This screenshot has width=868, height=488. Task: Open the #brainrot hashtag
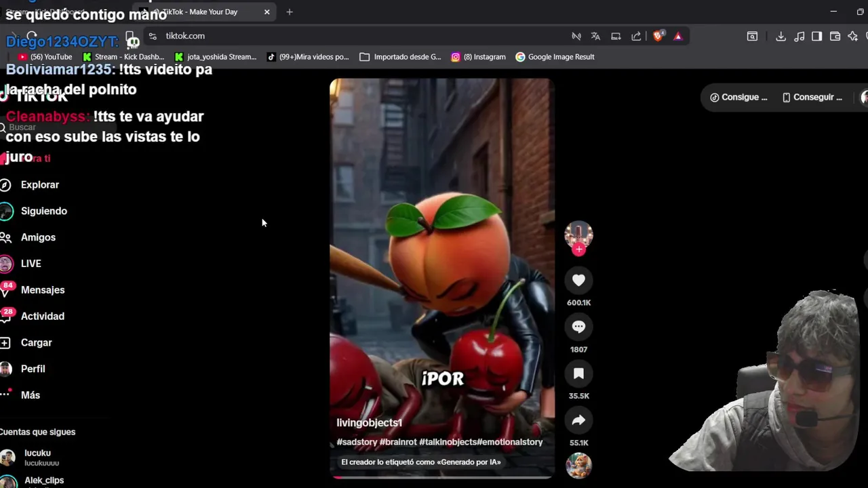[398, 442]
